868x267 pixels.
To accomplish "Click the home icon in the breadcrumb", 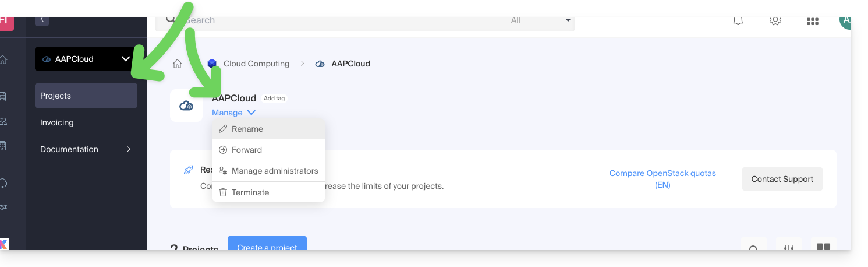I will tap(178, 64).
